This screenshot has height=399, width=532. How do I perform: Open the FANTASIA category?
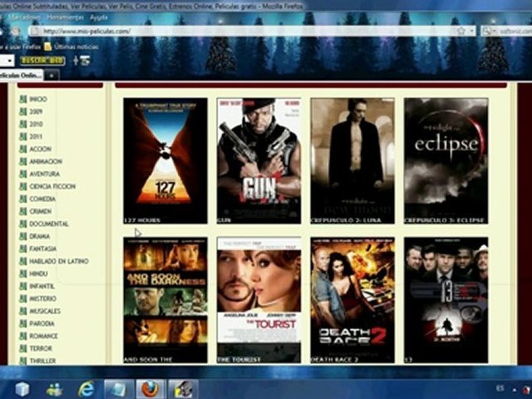click(43, 249)
